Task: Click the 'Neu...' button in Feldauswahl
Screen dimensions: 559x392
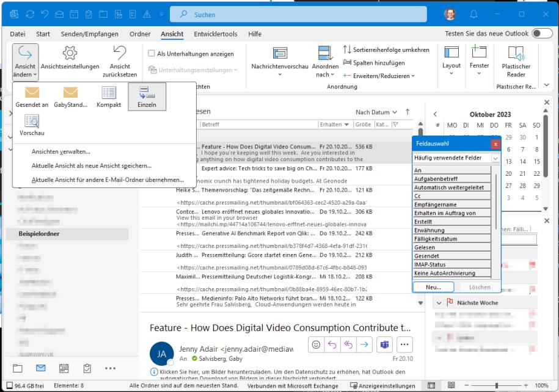Action: tap(433, 286)
